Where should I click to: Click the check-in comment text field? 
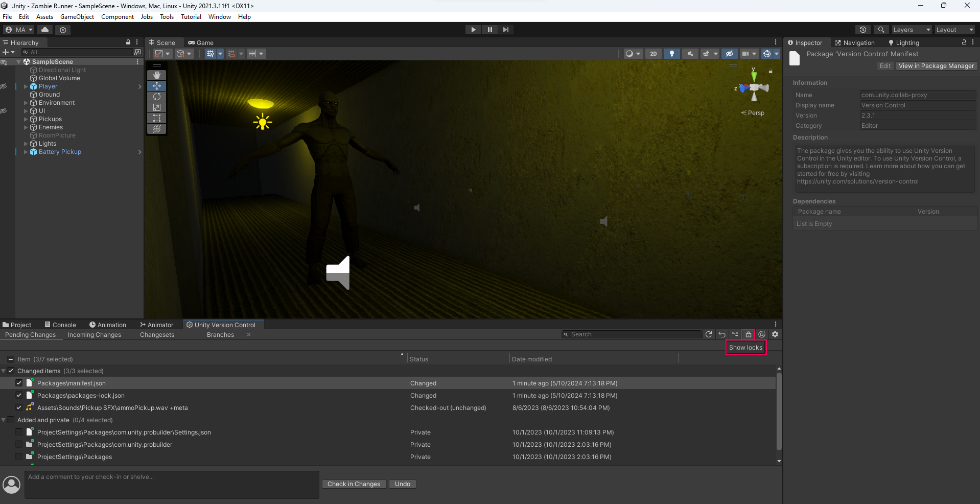pyautogui.click(x=172, y=484)
